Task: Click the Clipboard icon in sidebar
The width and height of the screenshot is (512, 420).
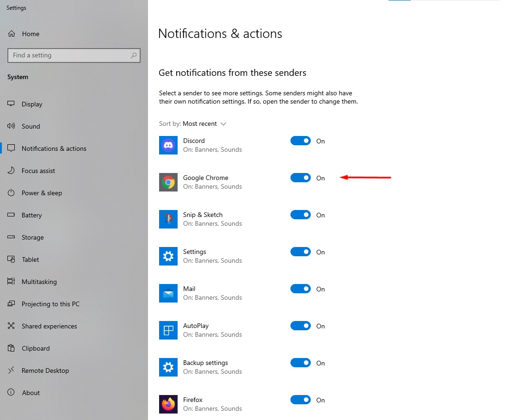Action: click(x=11, y=348)
